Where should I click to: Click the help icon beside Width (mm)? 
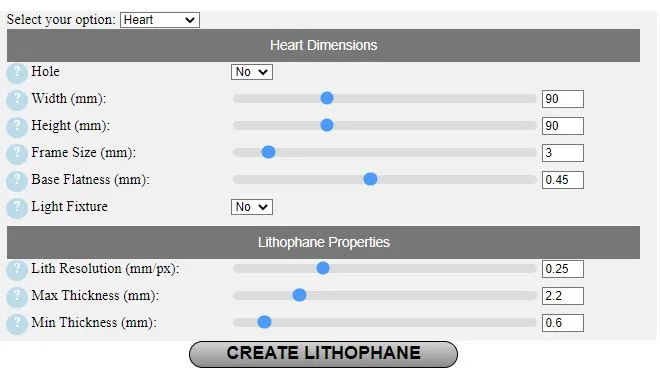click(x=17, y=100)
